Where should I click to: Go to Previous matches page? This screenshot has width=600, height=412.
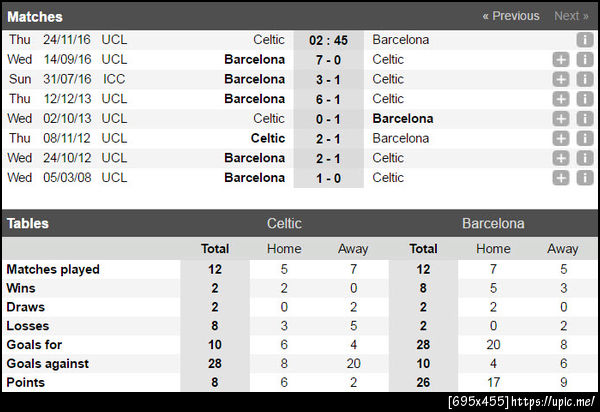pyautogui.click(x=510, y=16)
